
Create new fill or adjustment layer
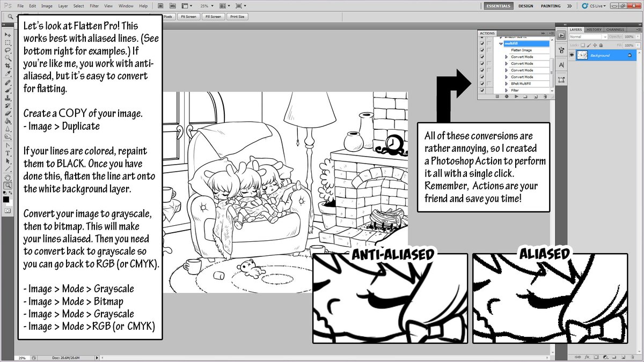coord(605,357)
